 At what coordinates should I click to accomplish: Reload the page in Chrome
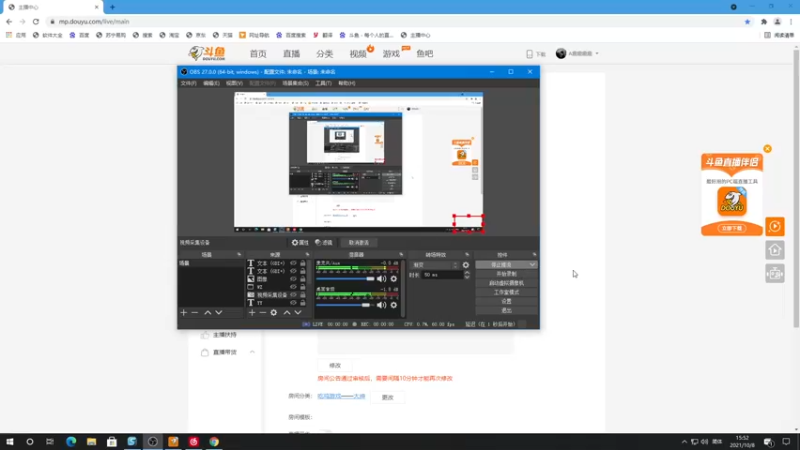point(36,21)
